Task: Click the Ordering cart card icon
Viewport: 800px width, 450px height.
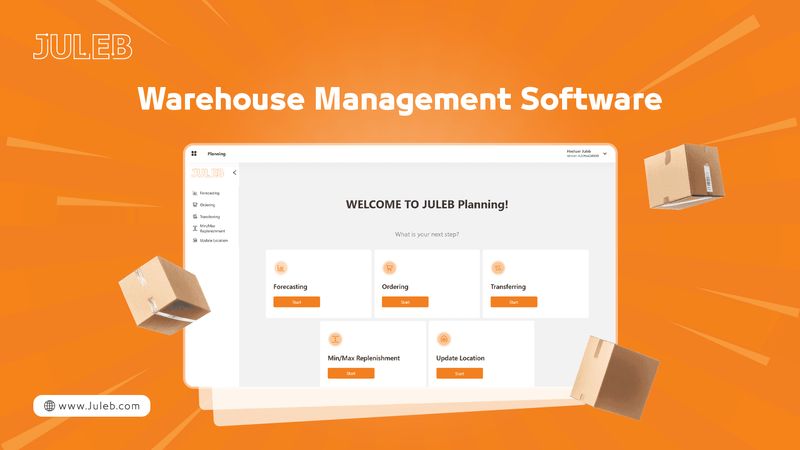Action: click(x=389, y=267)
